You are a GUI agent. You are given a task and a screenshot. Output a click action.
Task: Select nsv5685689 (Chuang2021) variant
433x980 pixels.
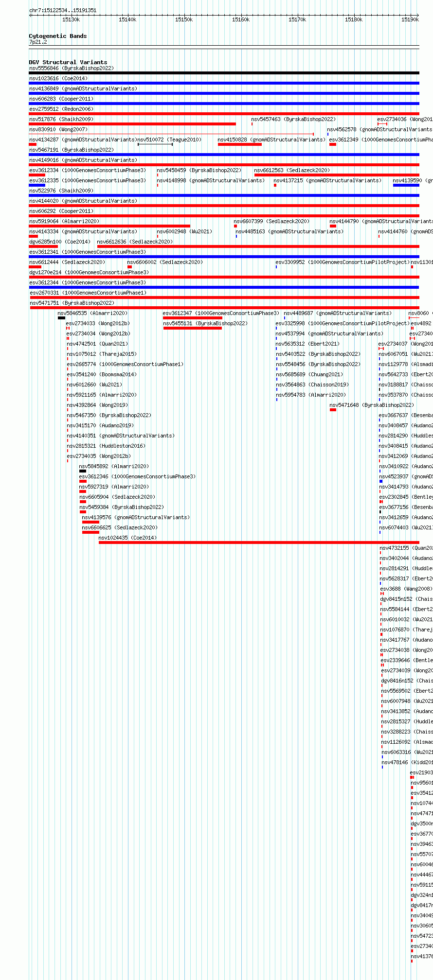[309, 374]
